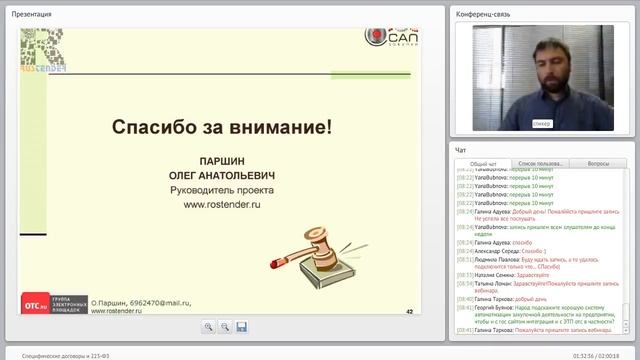
Task: Click the webinar title Специфические договоры и 223-ФЗ
Action: point(65,356)
